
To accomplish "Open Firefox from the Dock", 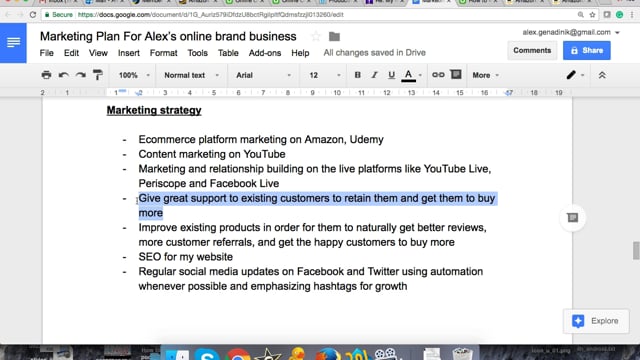I will point(328,353).
